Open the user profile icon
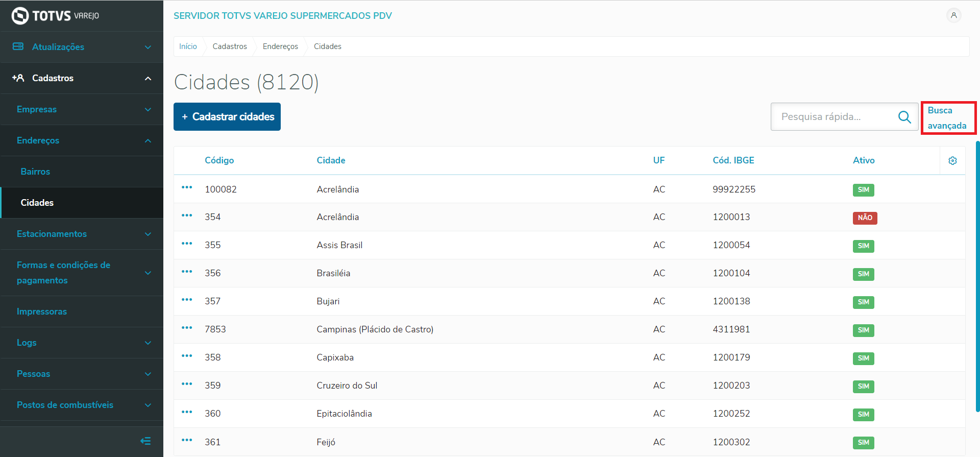Image resolution: width=980 pixels, height=457 pixels. (x=953, y=15)
